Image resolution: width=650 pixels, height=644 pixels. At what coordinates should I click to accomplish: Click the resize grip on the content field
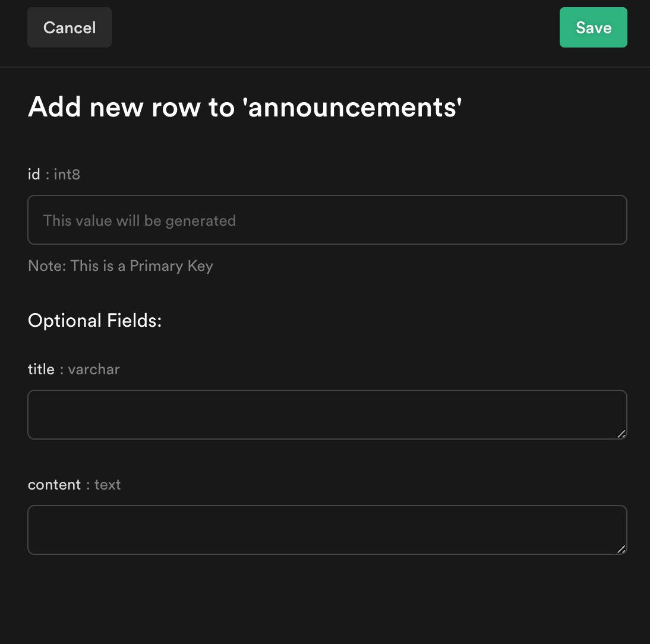[622, 550]
